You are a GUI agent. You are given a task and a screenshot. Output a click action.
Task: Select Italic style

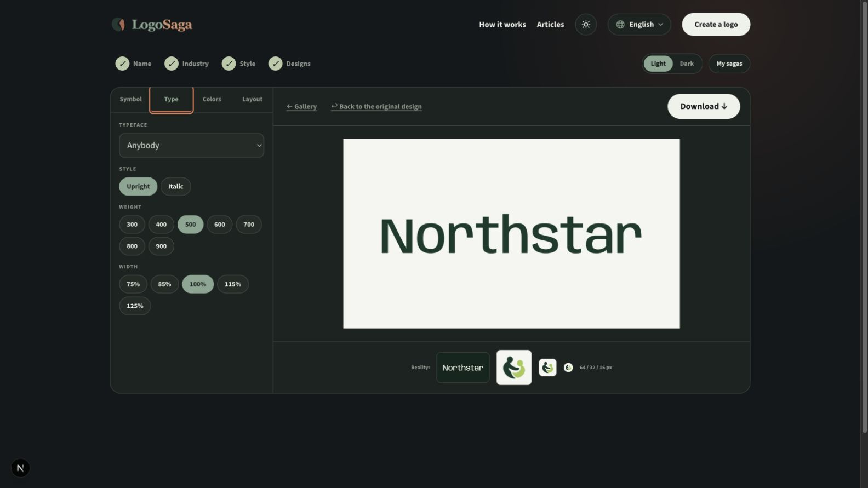click(176, 187)
